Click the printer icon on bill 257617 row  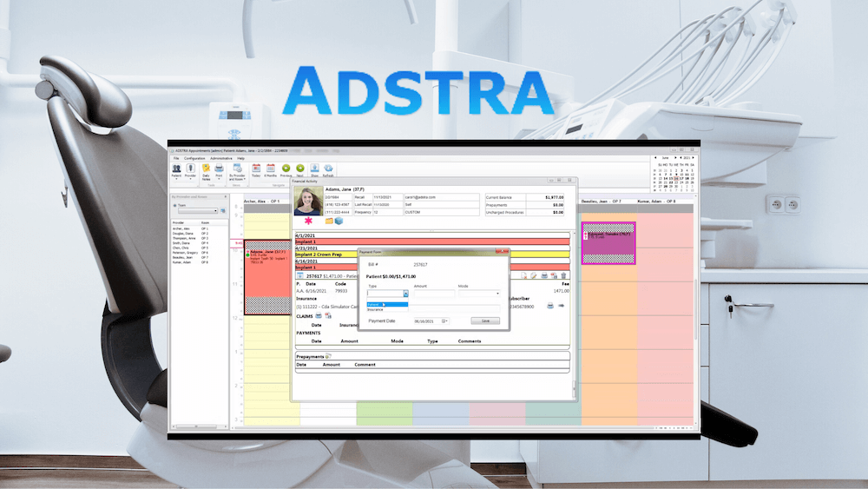(x=544, y=275)
